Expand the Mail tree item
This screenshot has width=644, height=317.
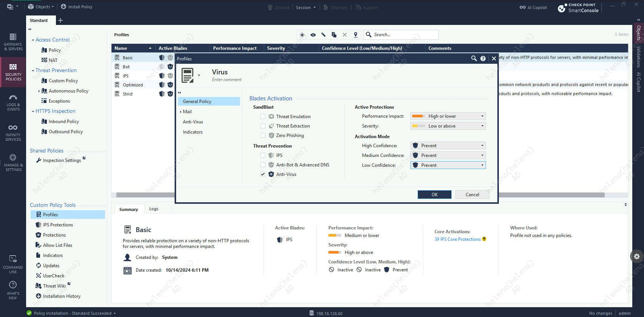pyautogui.click(x=181, y=112)
